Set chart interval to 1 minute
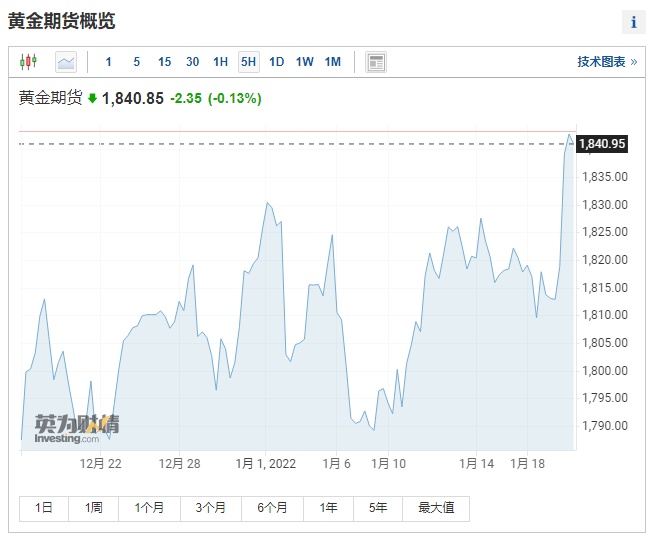Screen dimensions: 654x542 tap(109, 62)
